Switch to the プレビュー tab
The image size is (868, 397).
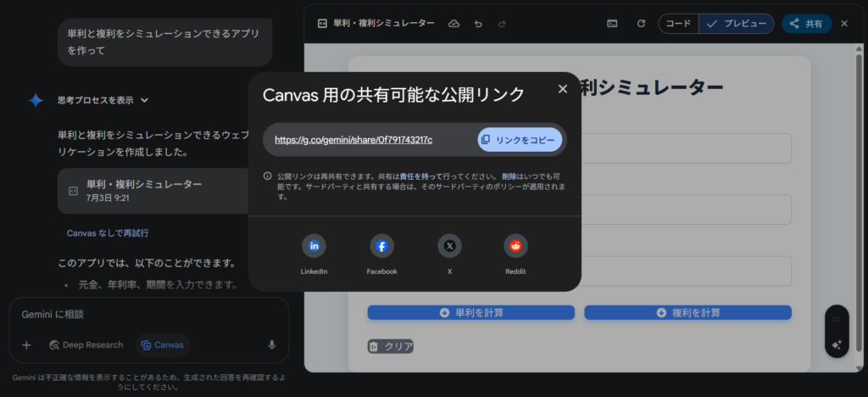[x=737, y=24]
